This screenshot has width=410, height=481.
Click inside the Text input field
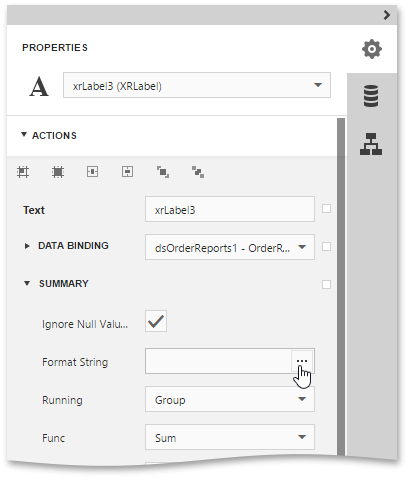tap(231, 210)
